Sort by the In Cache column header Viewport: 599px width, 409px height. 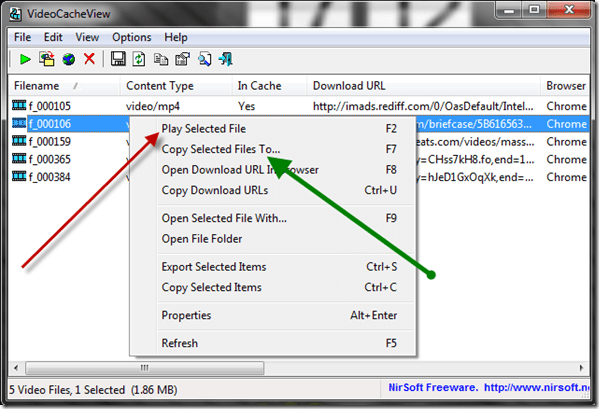tap(269, 86)
